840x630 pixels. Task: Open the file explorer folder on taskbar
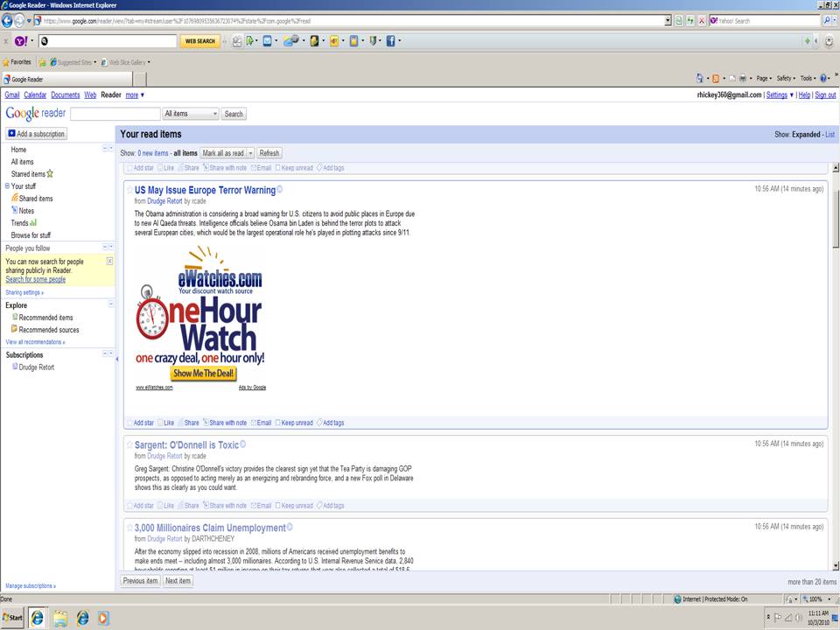click(x=60, y=619)
